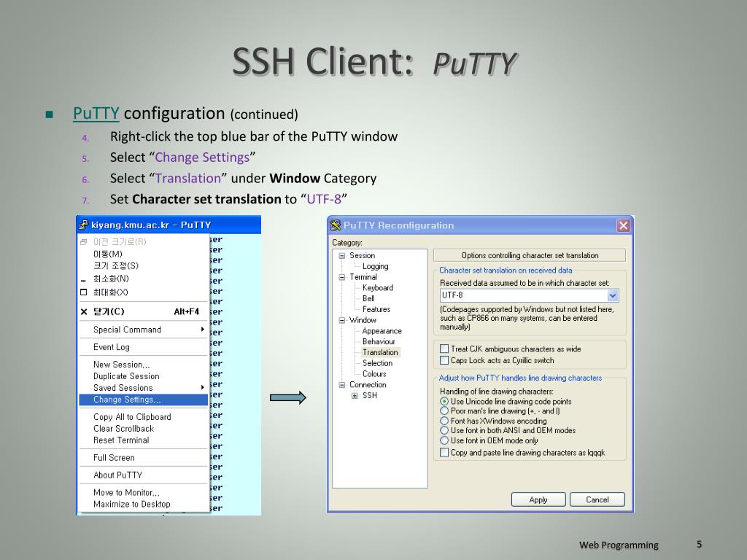Select Logging in the Category tree
The width and height of the screenshot is (747, 560).
pos(376,267)
